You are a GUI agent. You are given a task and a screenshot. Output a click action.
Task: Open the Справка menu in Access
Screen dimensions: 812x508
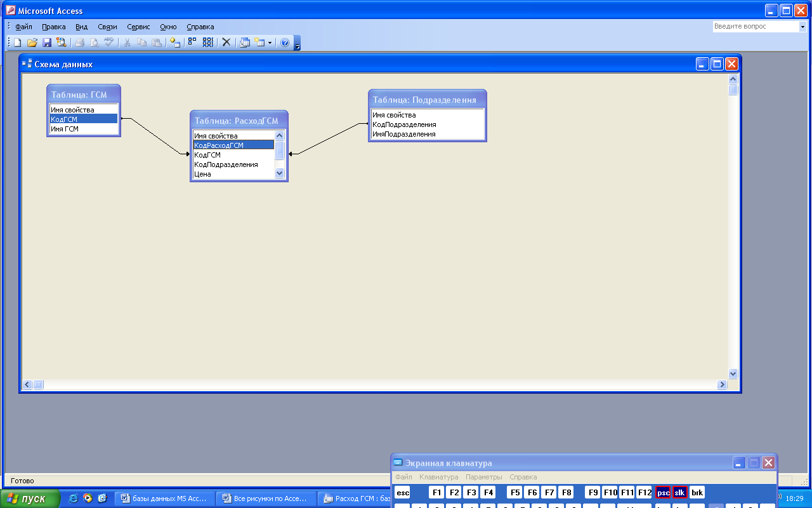point(200,27)
